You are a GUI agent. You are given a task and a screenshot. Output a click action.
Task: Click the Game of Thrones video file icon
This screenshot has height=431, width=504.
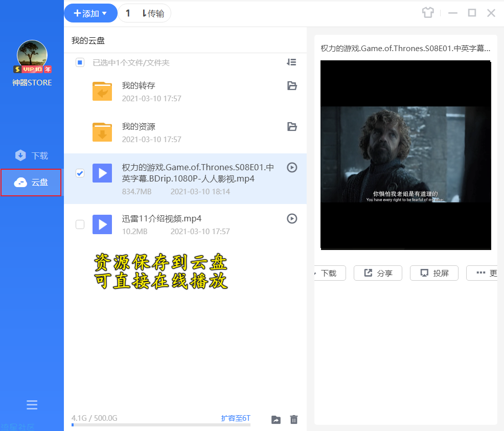102,173
